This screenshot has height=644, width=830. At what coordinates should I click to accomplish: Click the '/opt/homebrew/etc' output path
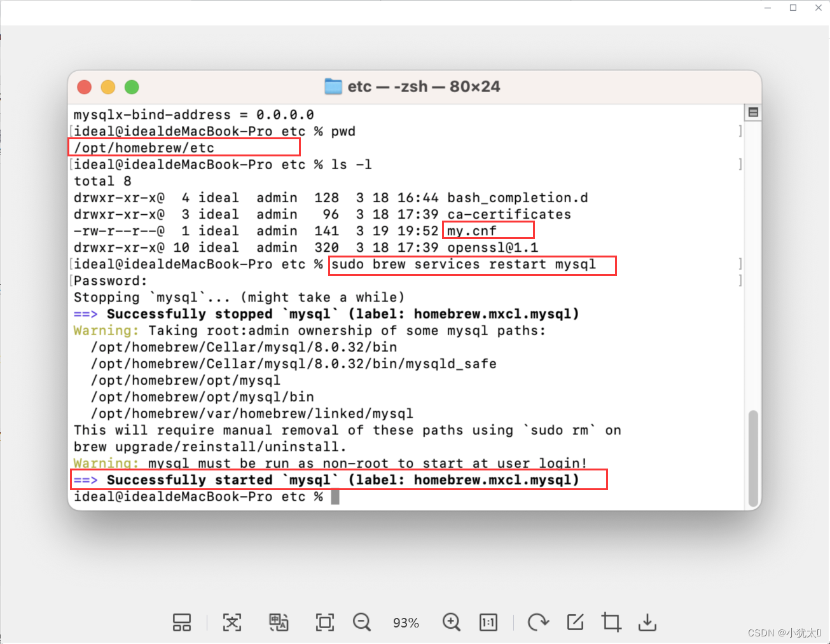pos(144,148)
